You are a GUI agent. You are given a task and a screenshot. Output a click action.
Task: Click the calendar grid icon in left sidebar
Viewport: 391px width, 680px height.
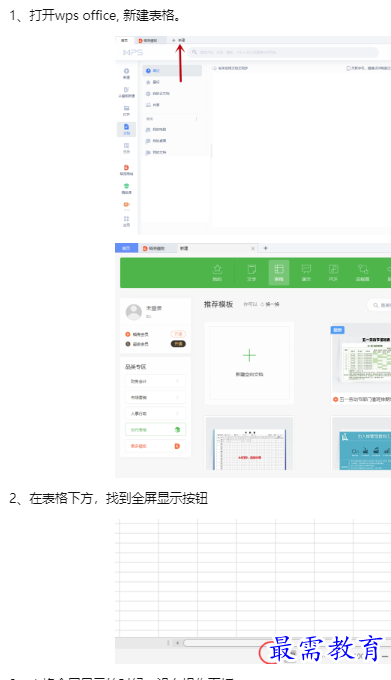pos(126,147)
